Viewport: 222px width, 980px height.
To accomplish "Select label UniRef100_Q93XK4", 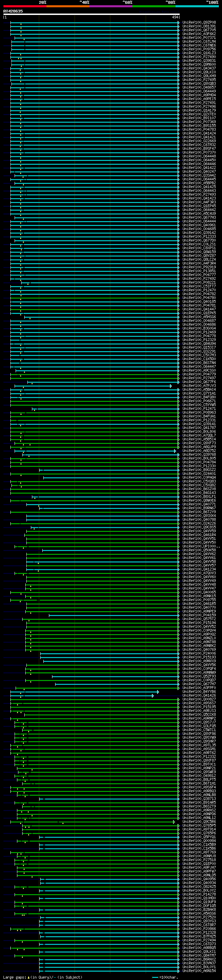I will tap(199, 516).
